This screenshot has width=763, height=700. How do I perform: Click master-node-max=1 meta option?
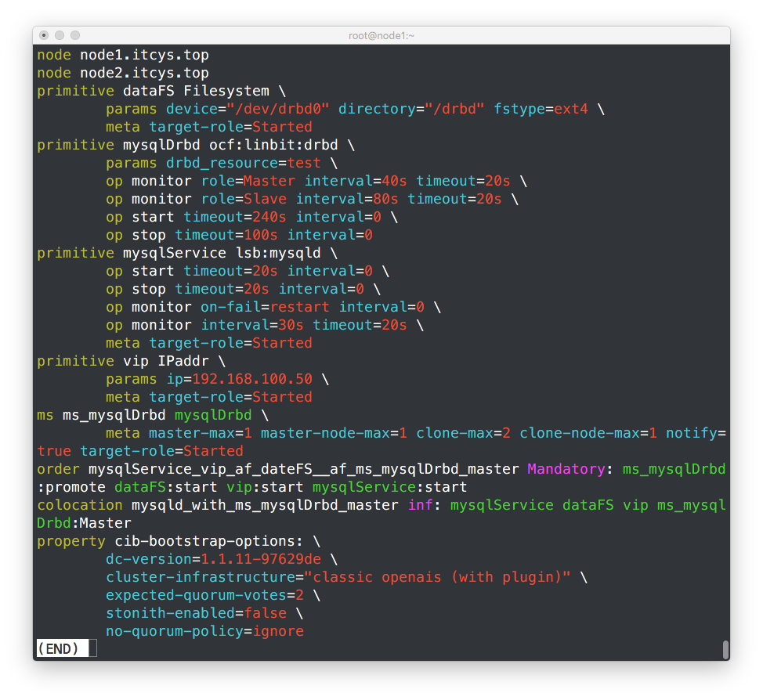(334, 433)
